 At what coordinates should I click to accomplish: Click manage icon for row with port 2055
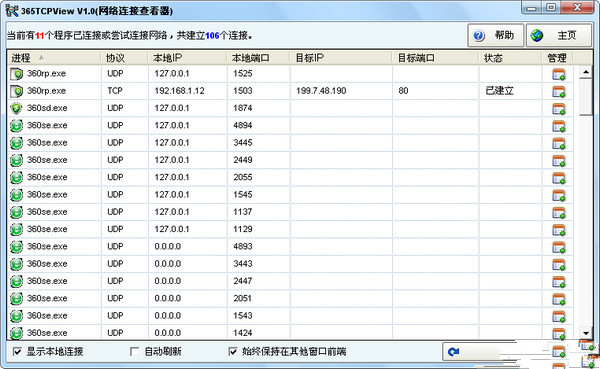tap(559, 178)
